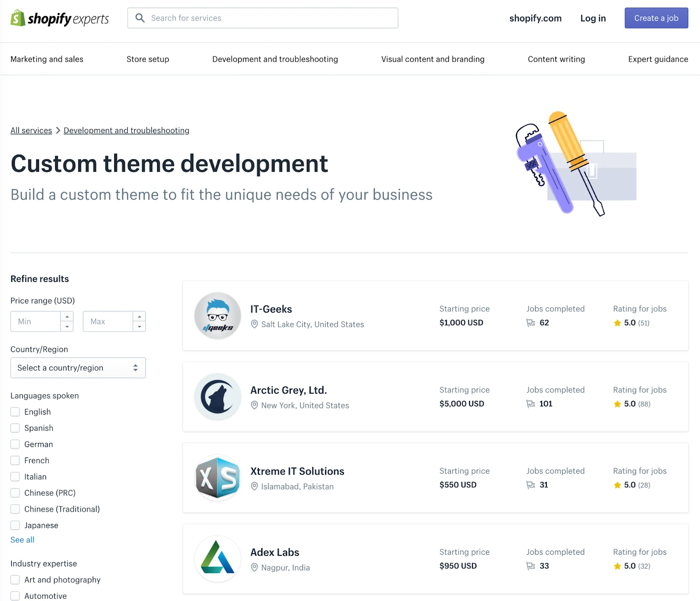Click the $950 USD starting price
The height and width of the screenshot is (601, 700).
click(458, 566)
